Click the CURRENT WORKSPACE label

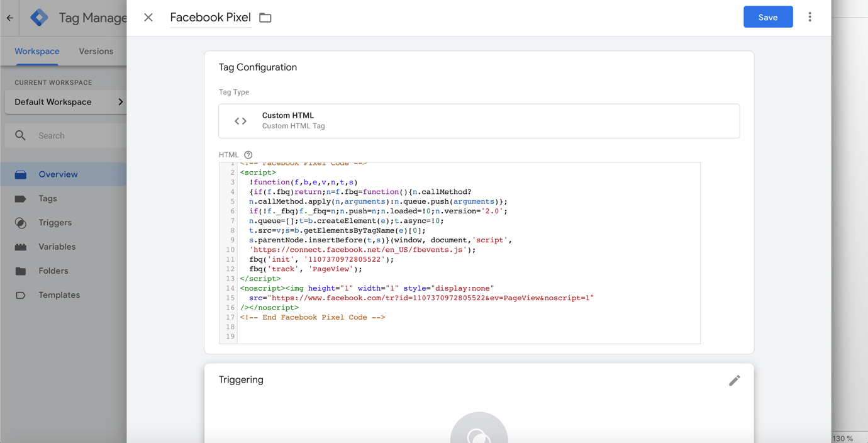click(x=53, y=82)
